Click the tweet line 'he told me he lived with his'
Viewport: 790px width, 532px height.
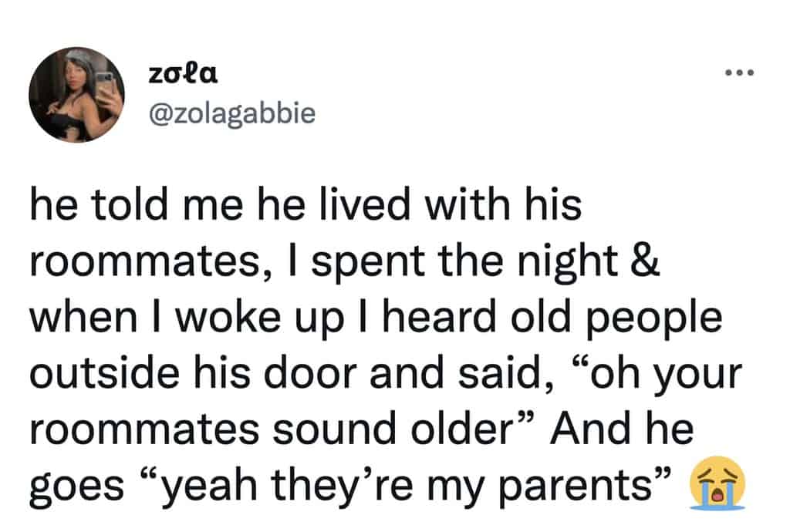tap(306, 207)
